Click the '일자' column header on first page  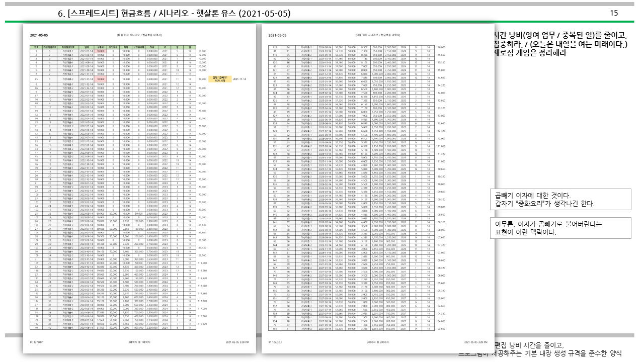(x=86, y=47)
